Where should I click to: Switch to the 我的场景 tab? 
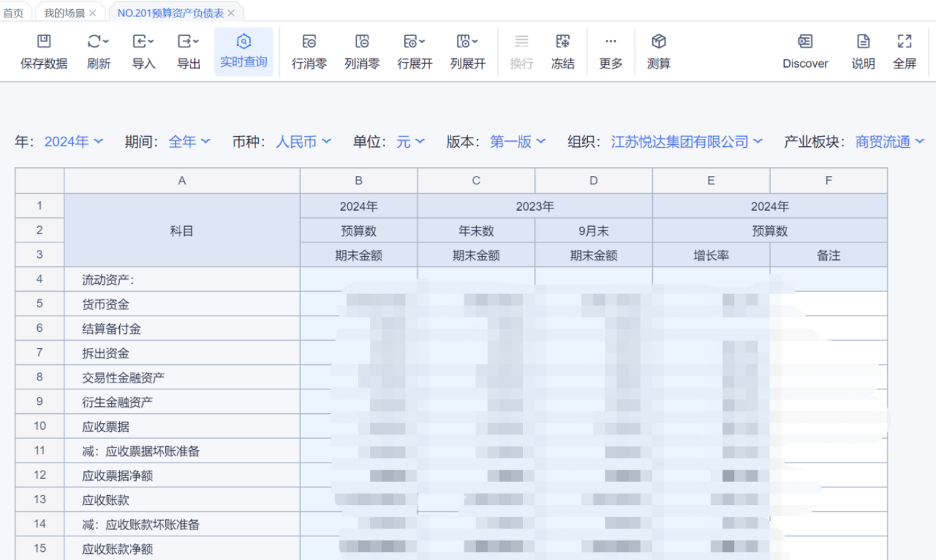(64, 13)
